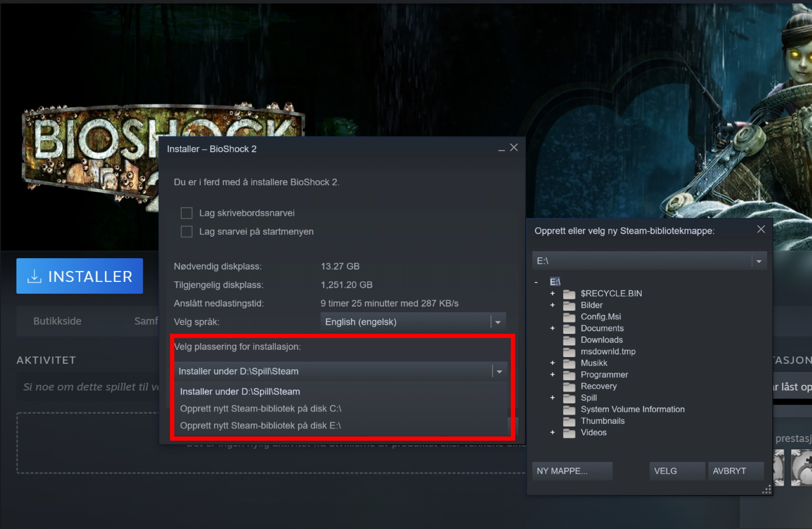Click the Recovery folder name
812x529 pixels.
[x=598, y=386]
